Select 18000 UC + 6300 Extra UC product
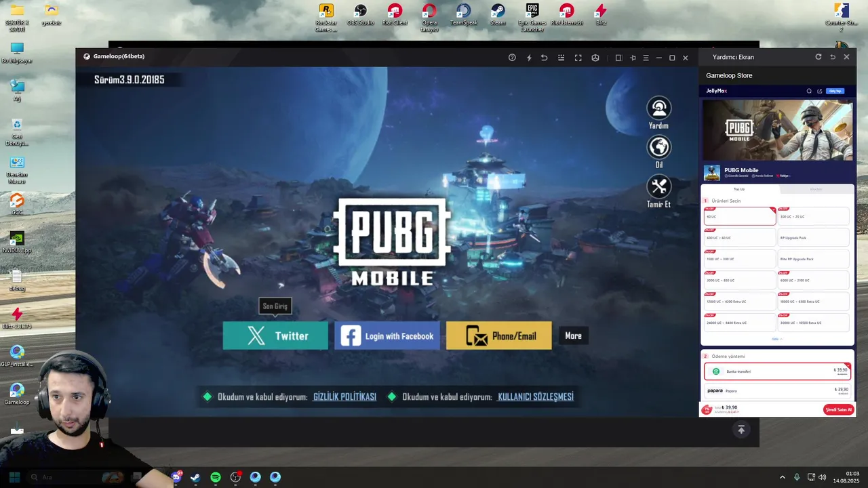Image resolution: width=868 pixels, height=488 pixels. 813,302
